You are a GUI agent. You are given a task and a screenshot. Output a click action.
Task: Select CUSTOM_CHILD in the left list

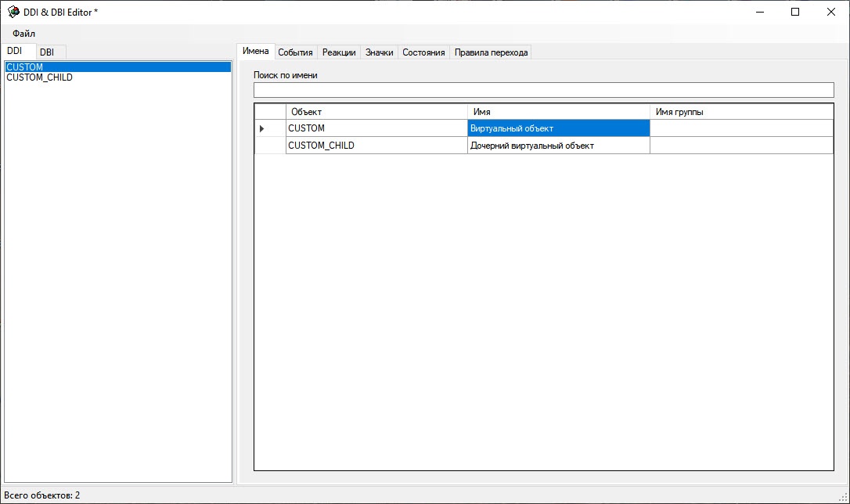click(39, 77)
